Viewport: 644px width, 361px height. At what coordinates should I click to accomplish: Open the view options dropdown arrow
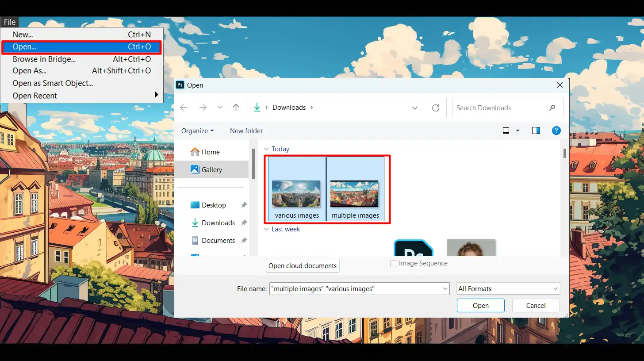point(517,131)
